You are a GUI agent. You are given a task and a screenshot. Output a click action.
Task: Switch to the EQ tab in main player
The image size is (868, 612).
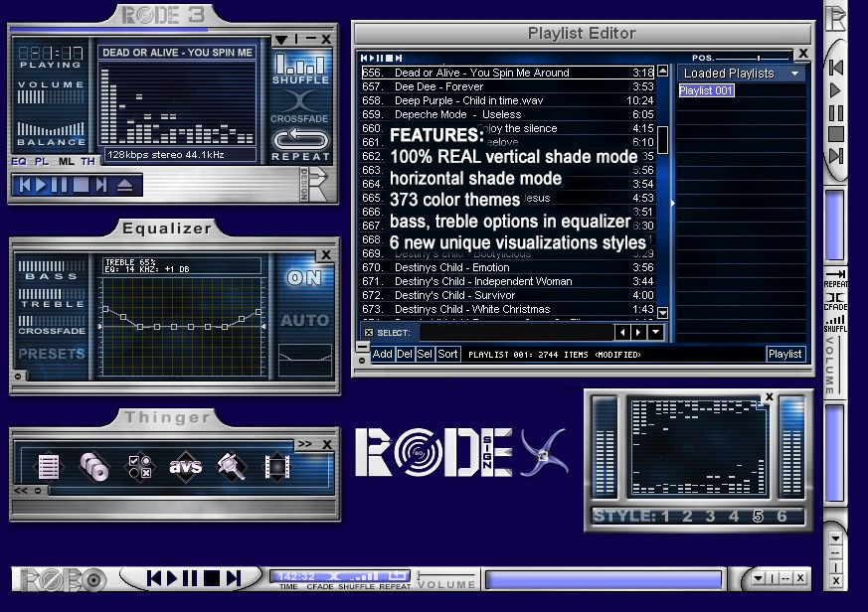20,160
